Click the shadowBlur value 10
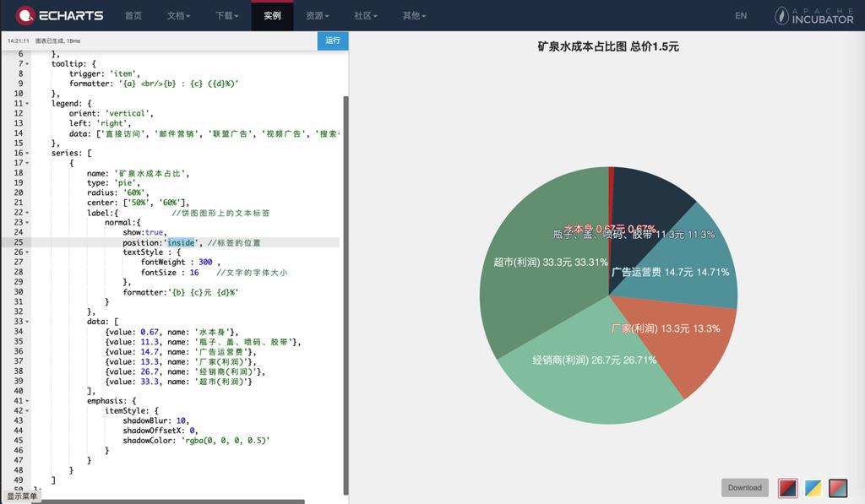This screenshot has height=504, width=865. click(181, 420)
